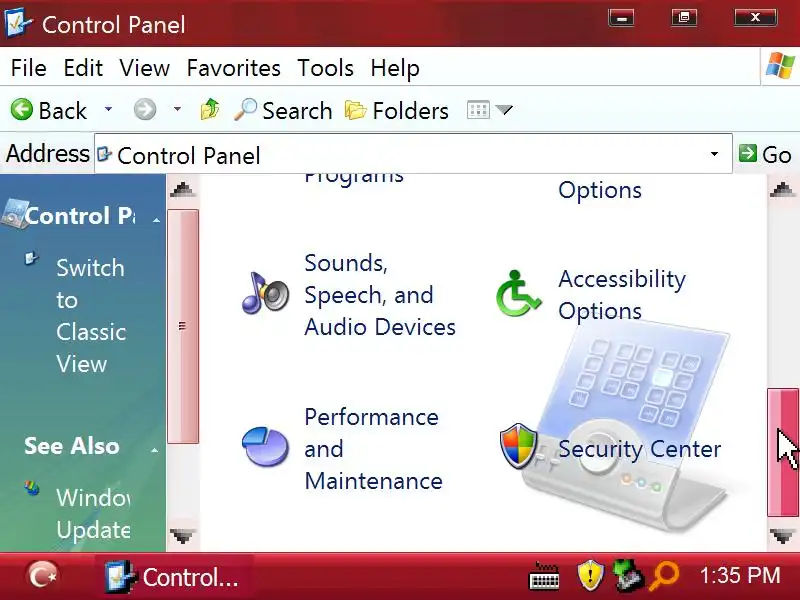Open the Forward history dropdown arrow
The width and height of the screenshot is (800, 600).
pos(177,109)
